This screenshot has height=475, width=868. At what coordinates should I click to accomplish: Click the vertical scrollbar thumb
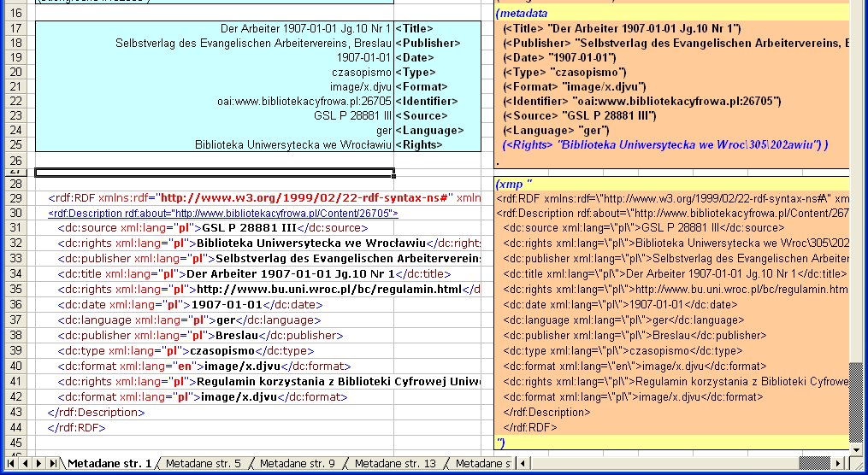tap(856, 402)
